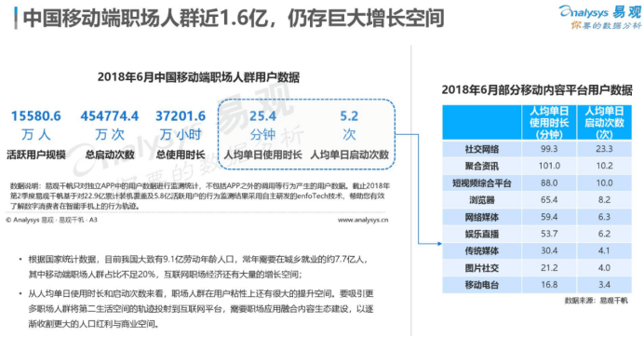Click the © Analysys 易观·易观千帆·A3 footer
This screenshot has width=644, height=337.
52,220
